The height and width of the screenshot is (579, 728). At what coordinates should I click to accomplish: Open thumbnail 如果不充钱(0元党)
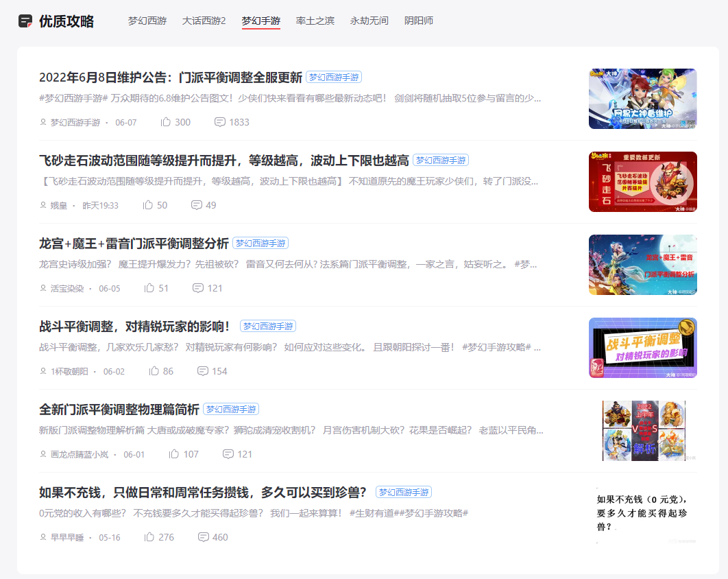pos(642,514)
